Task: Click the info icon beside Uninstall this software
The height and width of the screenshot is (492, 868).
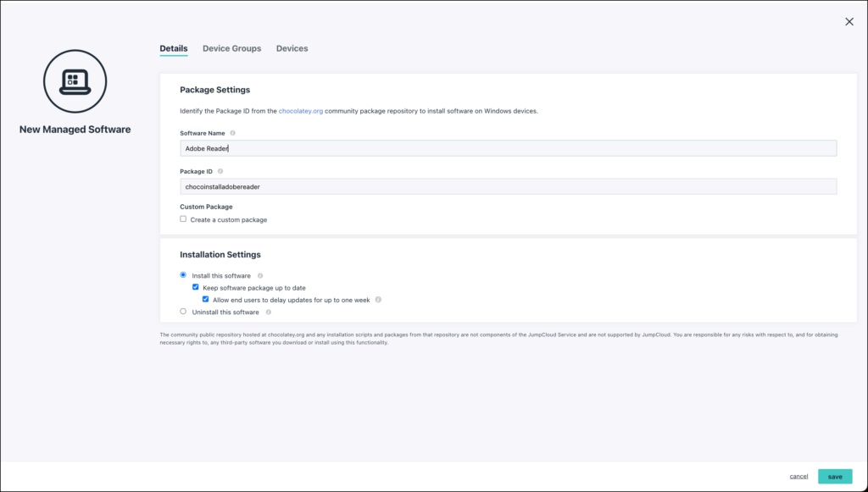Action: point(269,312)
